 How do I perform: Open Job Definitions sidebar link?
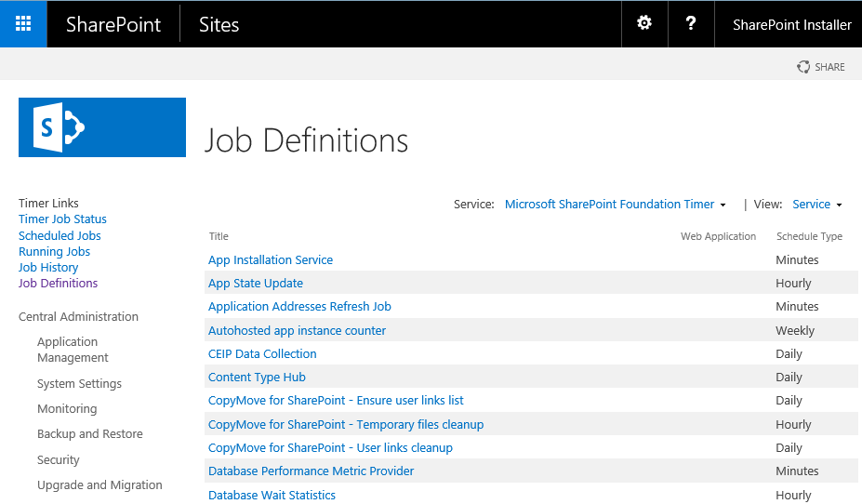click(59, 283)
